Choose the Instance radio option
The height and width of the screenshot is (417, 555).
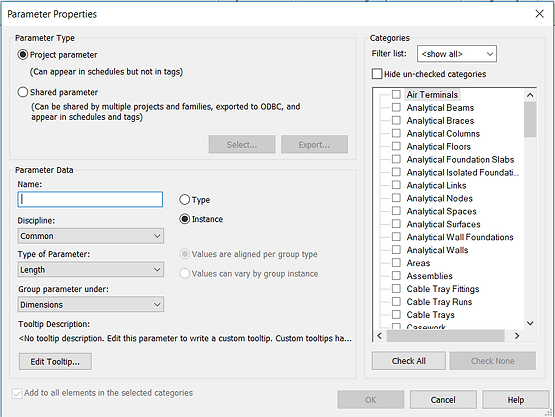coord(184,219)
